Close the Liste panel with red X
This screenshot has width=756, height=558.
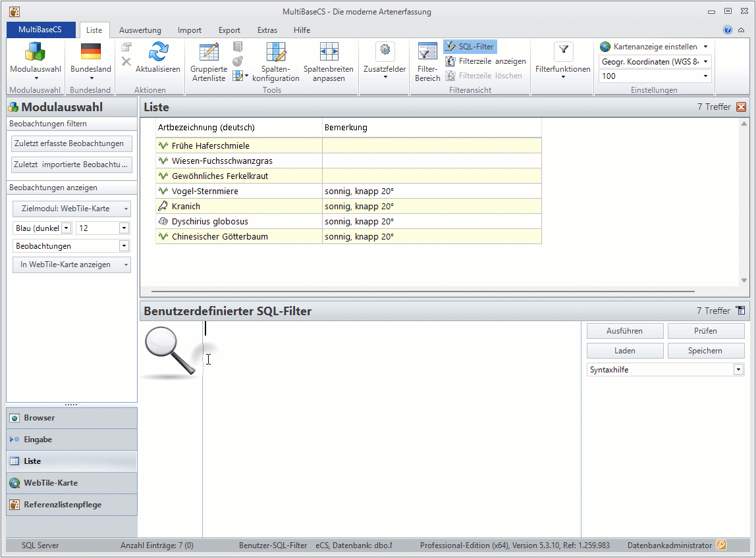(742, 107)
